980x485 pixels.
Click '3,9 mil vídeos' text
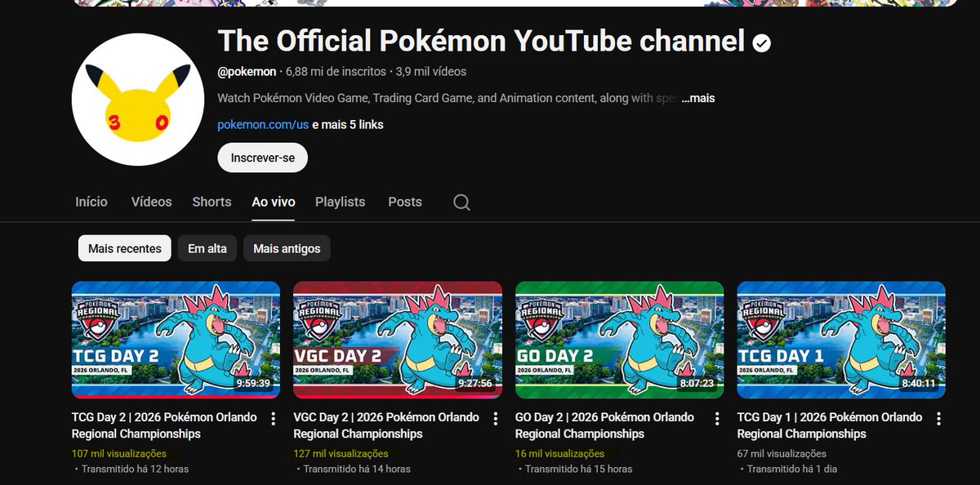click(x=431, y=72)
